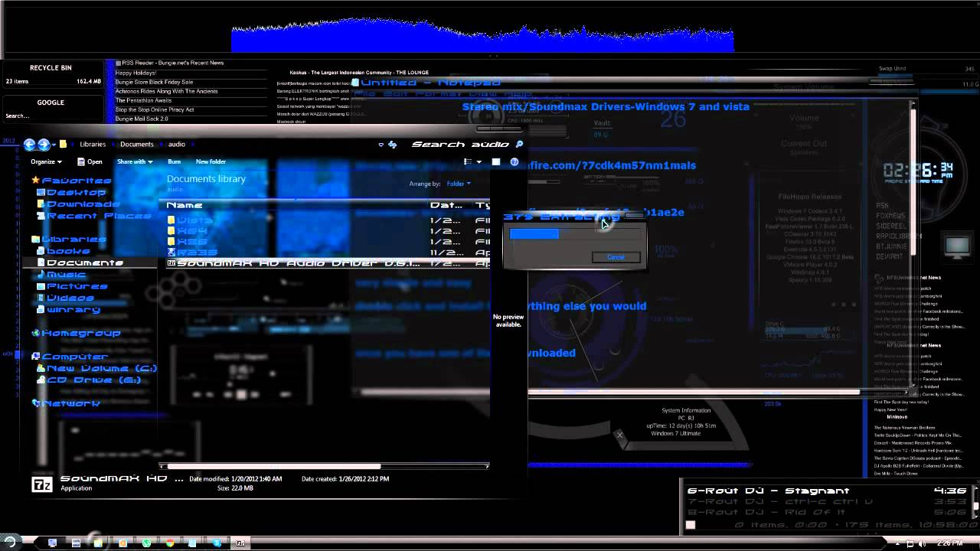Click audio in the address breadcrumb
Image resolution: width=980 pixels, height=551 pixels.
pyautogui.click(x=177, y=144)
